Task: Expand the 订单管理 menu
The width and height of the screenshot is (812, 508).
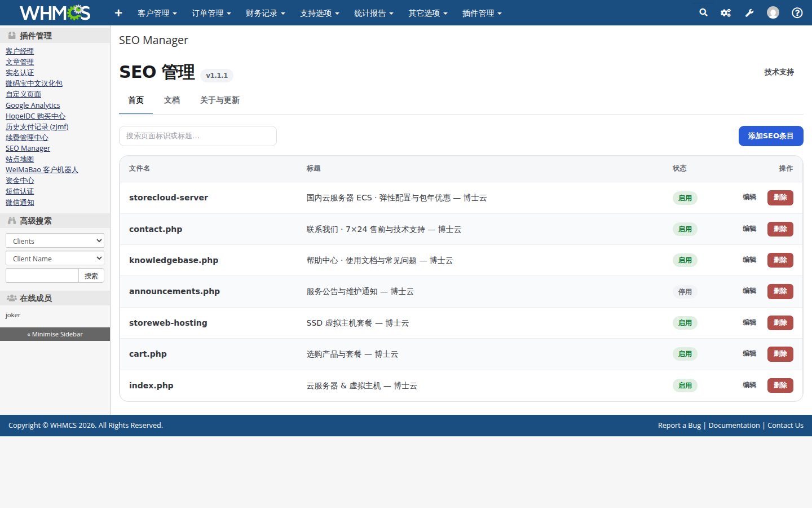Action: coord(211,13)
